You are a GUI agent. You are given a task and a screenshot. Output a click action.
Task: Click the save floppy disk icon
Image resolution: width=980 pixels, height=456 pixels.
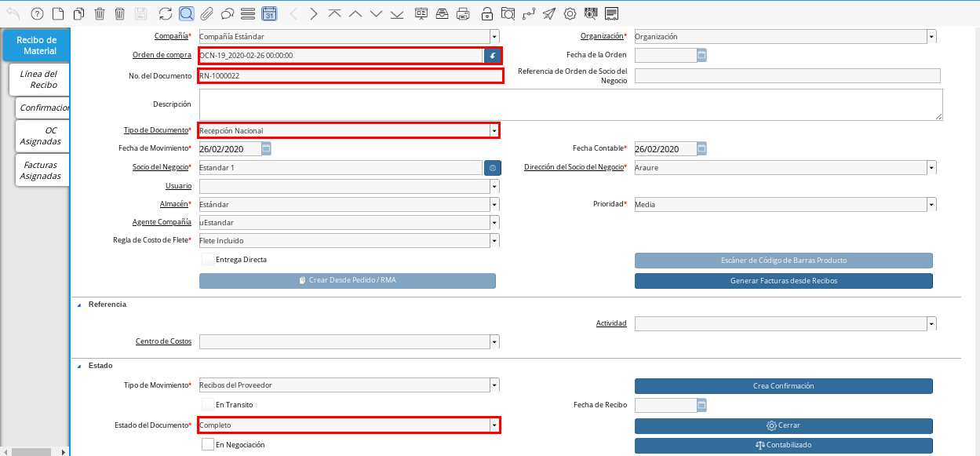pos(140,13)
